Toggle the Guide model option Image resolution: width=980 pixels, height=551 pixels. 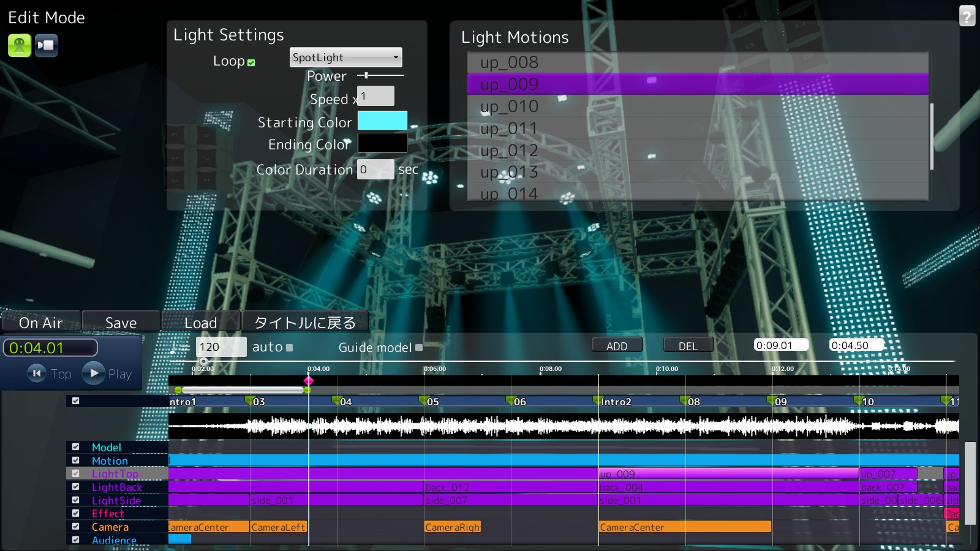[419, 348]
